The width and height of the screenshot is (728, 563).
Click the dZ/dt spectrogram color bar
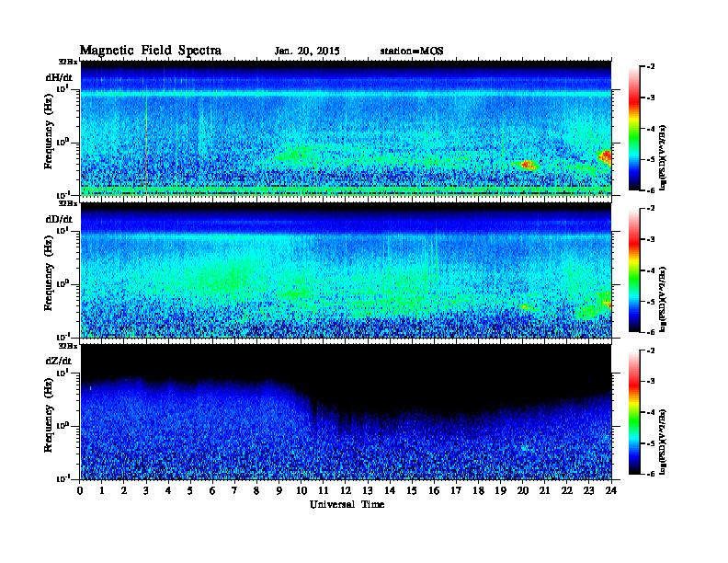[634, 412]
